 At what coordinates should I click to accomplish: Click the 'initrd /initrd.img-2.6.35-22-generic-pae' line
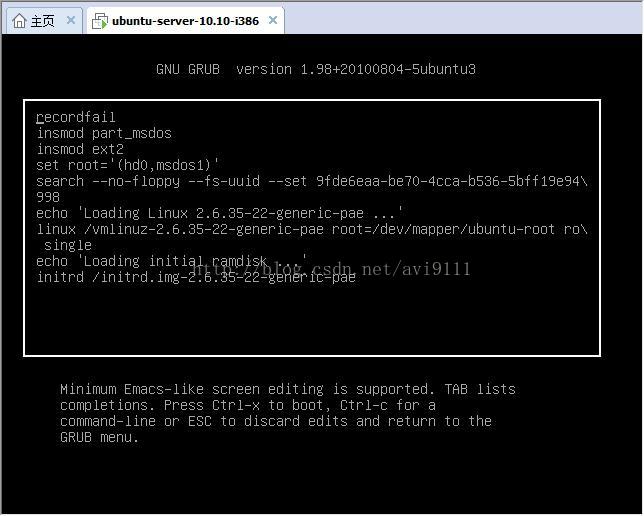pos(196,277)
